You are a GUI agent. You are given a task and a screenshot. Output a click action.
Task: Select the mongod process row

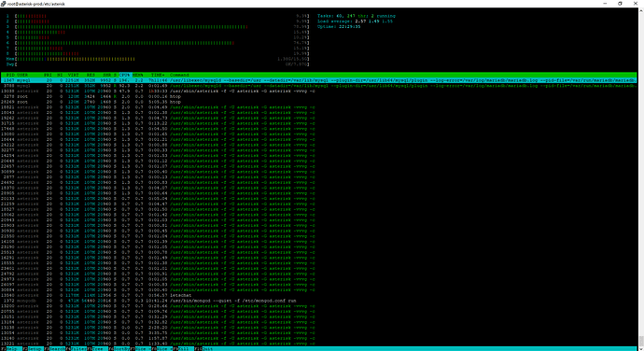tap(318, 301)
